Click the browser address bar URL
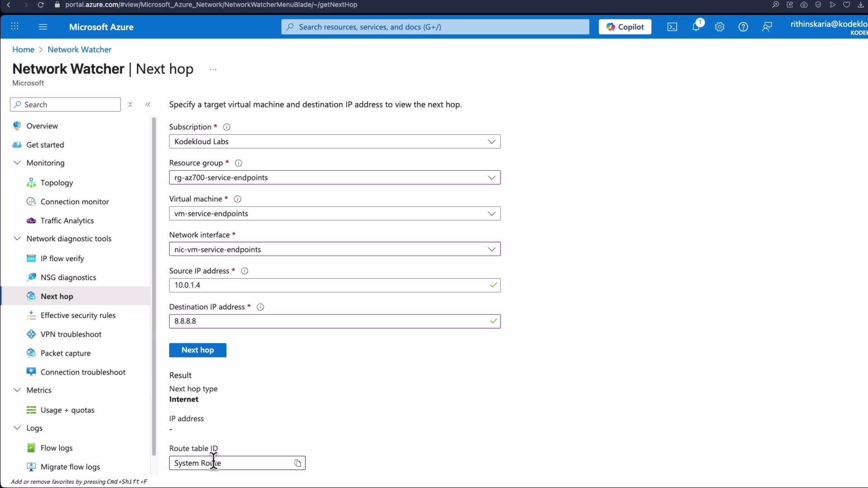 (211, 5)
